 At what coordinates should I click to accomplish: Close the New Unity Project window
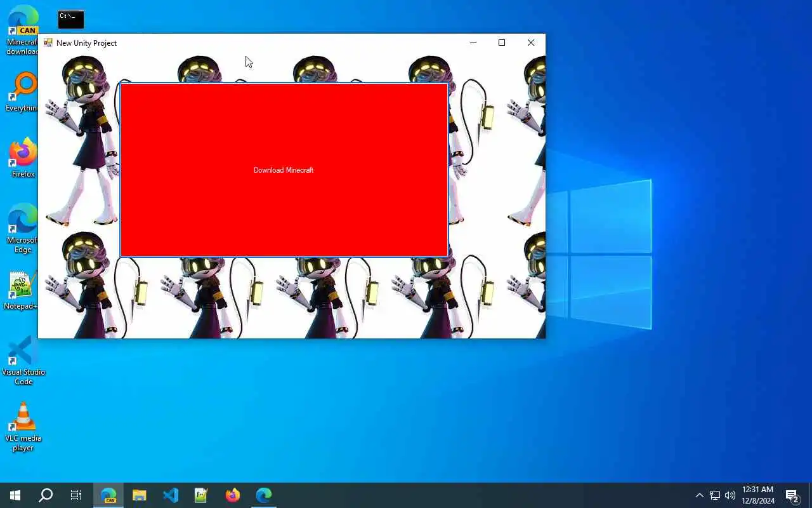(531, 43)
